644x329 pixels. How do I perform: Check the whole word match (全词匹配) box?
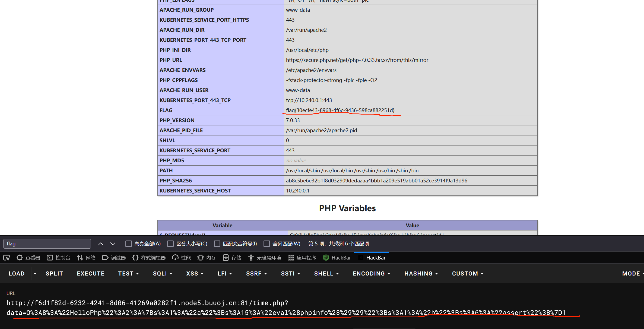[267, 244]
